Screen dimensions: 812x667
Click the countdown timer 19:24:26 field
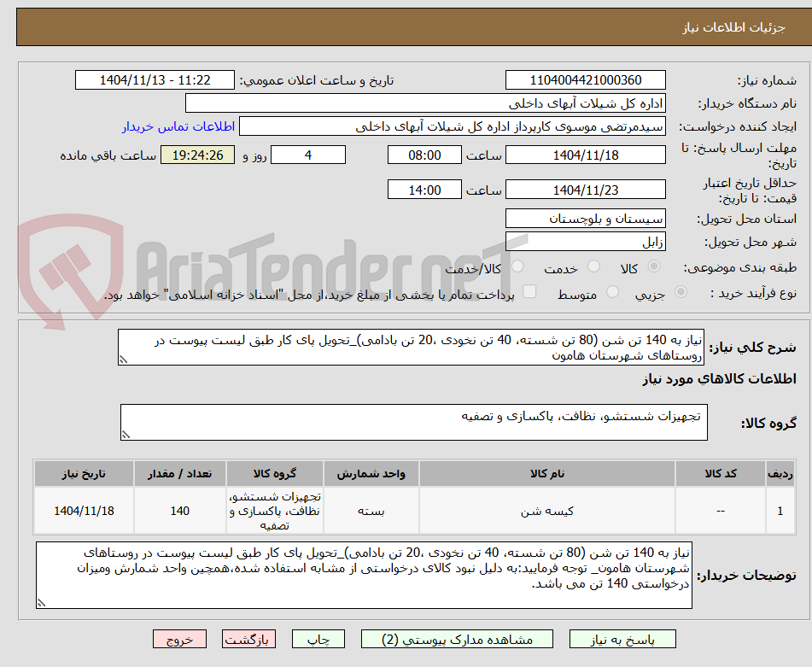198,155
